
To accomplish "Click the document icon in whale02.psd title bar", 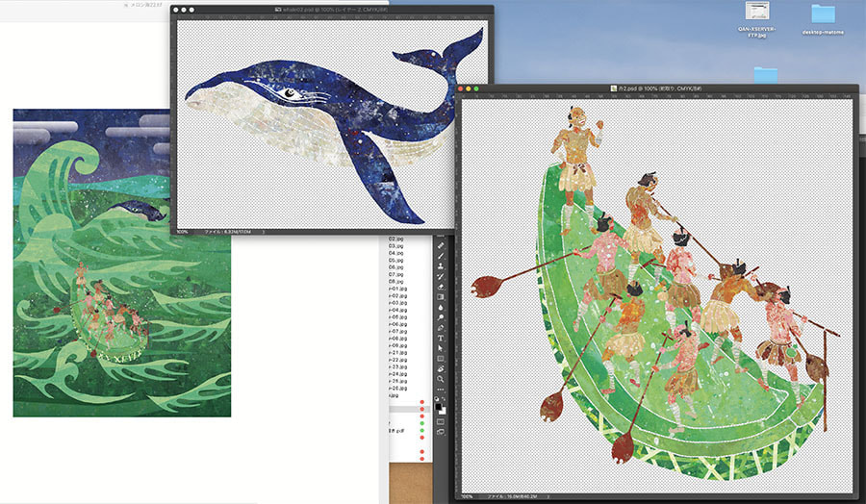I will 278,10.
